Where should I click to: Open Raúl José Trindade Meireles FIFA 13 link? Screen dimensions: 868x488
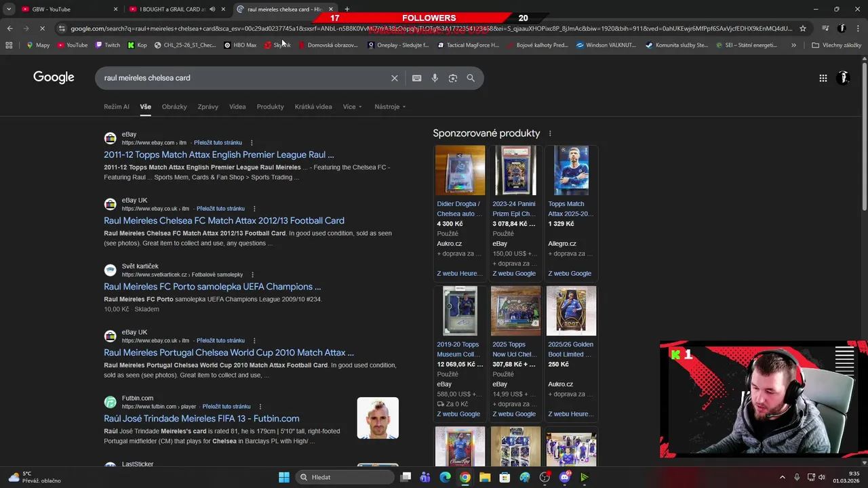coord(201,418)
